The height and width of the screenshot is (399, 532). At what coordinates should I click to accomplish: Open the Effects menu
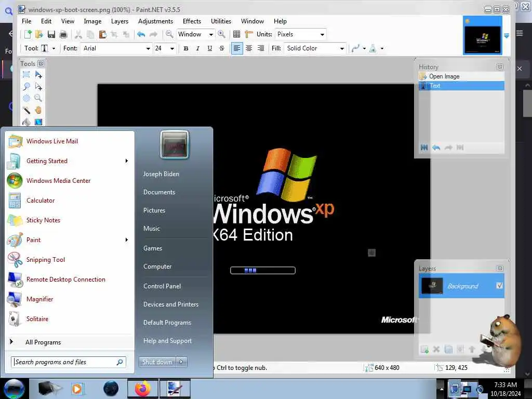click(x=192, y=21)
